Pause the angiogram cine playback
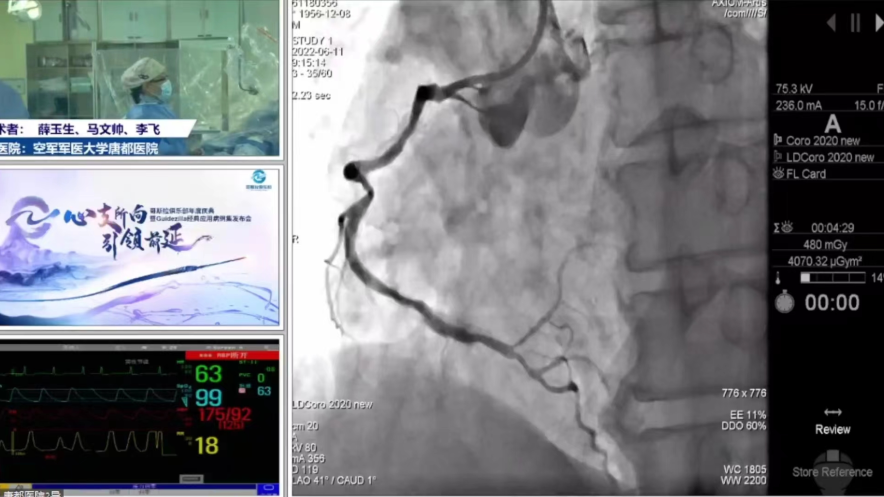Screen dimensions: 884x497 855,22
